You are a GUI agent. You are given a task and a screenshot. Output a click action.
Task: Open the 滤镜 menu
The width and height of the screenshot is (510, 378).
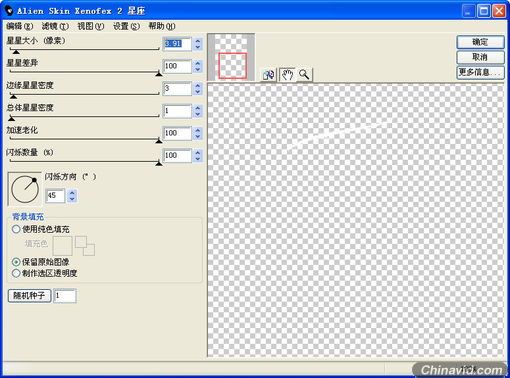click(55, 26)
